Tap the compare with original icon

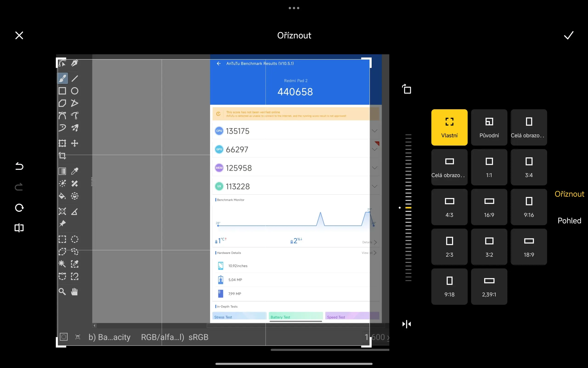tap(19, 228)
